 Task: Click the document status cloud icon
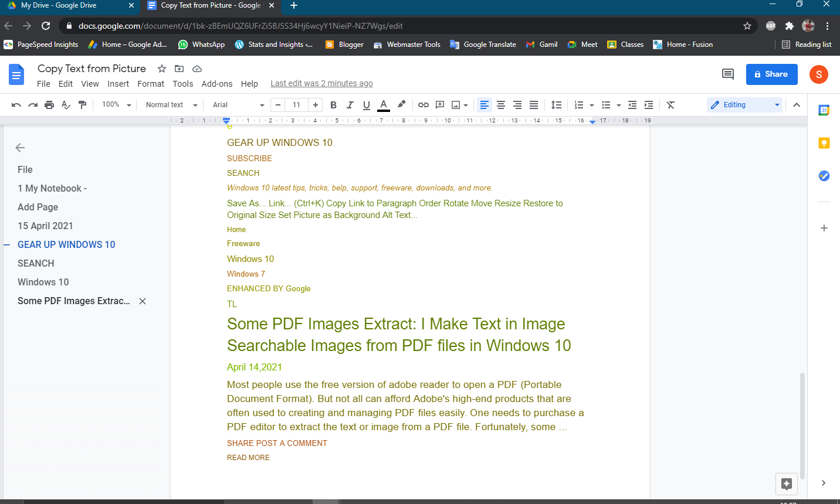pos(197,69)
